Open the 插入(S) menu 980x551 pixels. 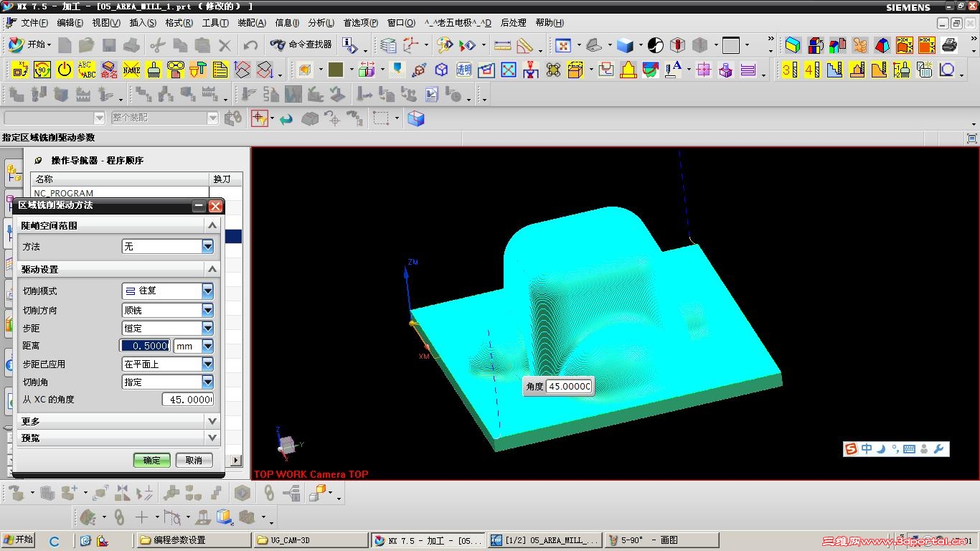point(143,23)
